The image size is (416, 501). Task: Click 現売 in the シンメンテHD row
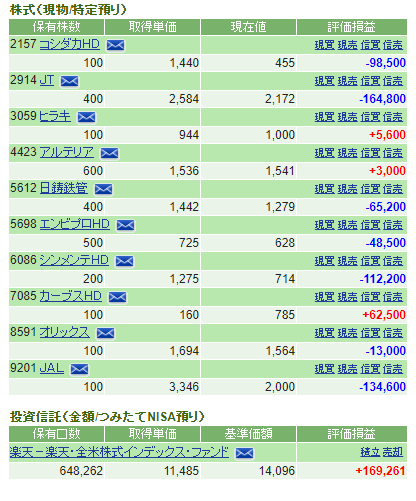point(347,261)
